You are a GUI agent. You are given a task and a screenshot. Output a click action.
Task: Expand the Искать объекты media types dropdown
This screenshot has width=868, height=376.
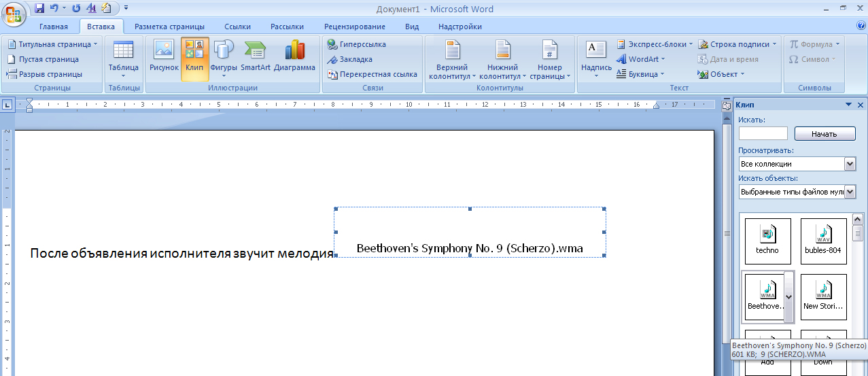click(x=850, y=192)
